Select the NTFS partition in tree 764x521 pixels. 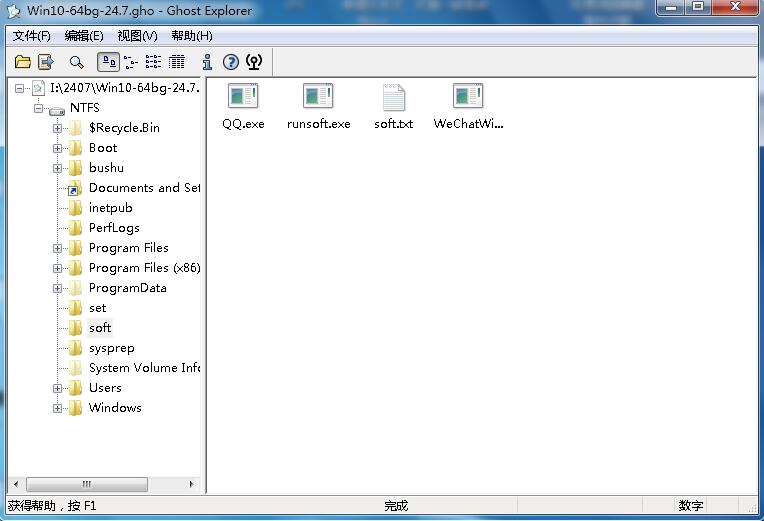[84, 108]
